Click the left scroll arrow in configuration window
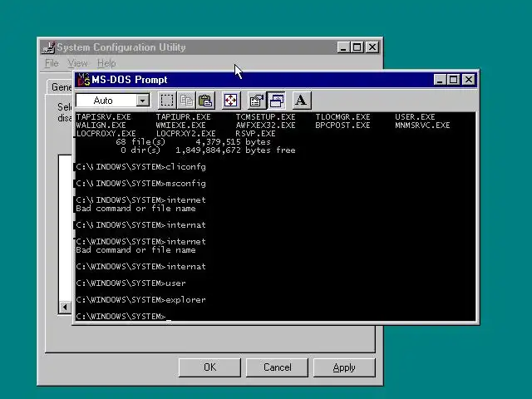This screenshot has height=399, width=532. click(x=65, y=308)
